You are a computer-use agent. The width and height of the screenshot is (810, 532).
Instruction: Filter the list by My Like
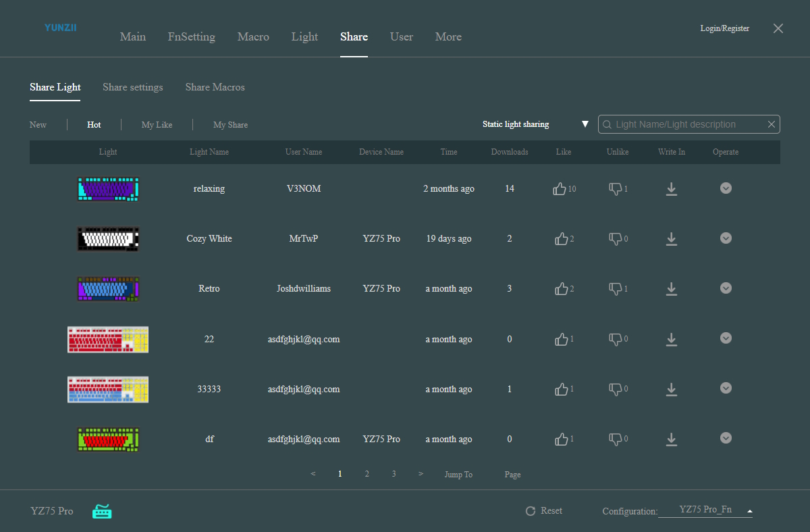157,125
